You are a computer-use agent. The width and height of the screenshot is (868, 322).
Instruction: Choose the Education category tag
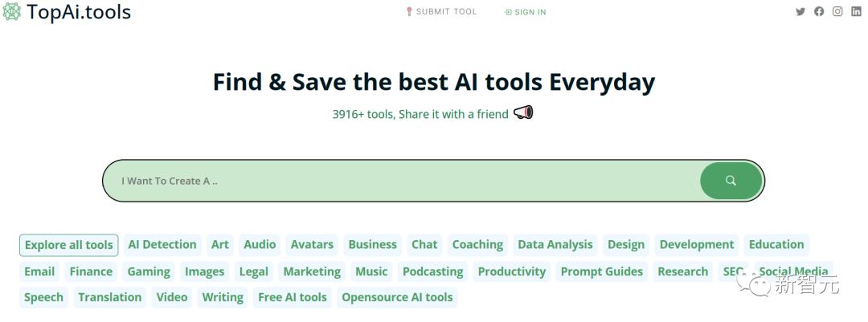(x=776, y=245)
